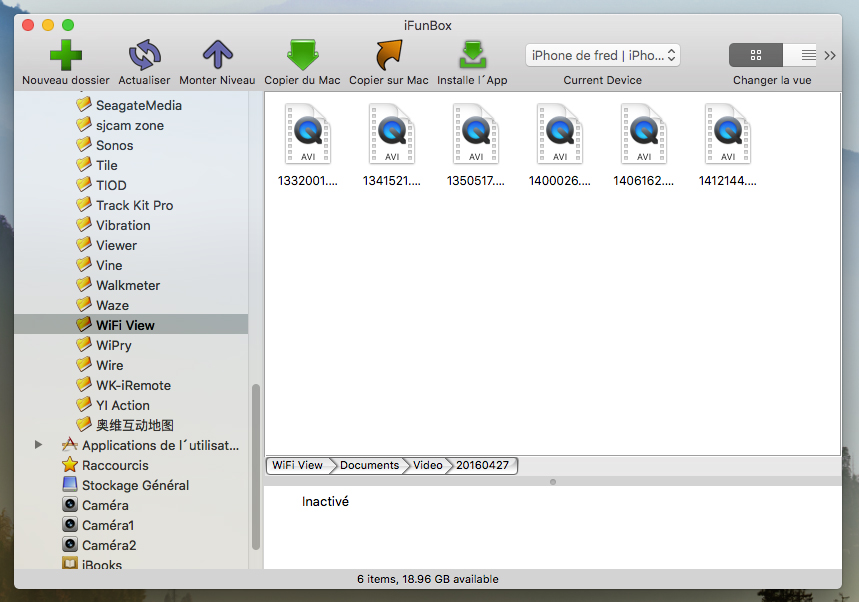Open the Current Device dropdown

(x=603, y=55)
